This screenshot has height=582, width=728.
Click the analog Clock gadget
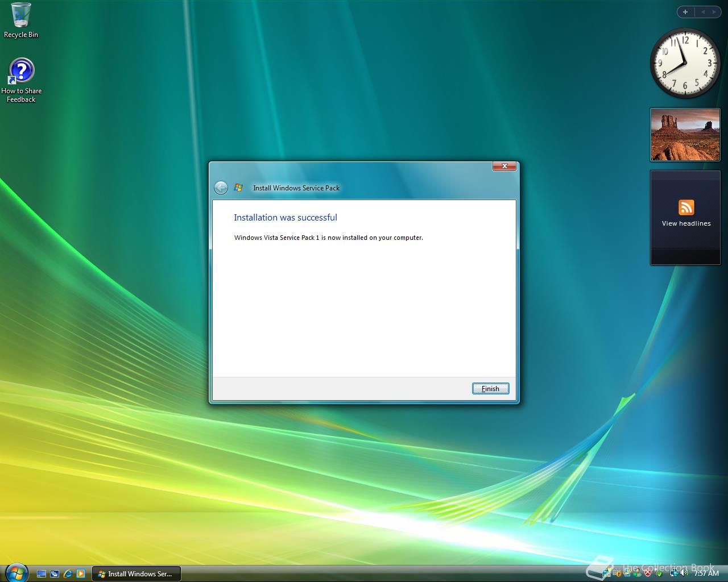(x=685, y=63)
